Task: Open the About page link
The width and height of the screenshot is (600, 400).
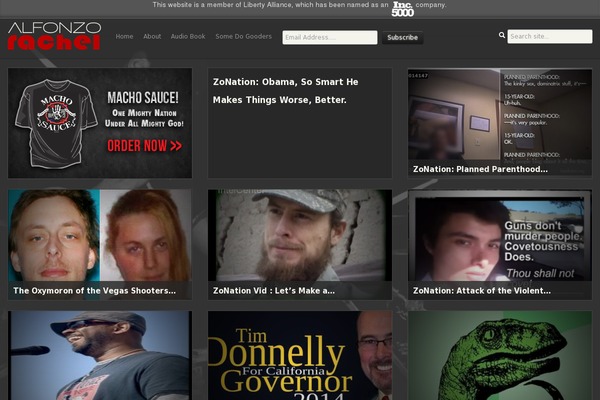Action: [152, 36]
